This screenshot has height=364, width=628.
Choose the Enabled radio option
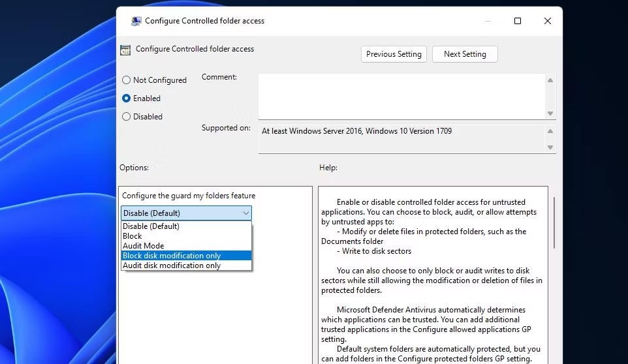[127, 99]
